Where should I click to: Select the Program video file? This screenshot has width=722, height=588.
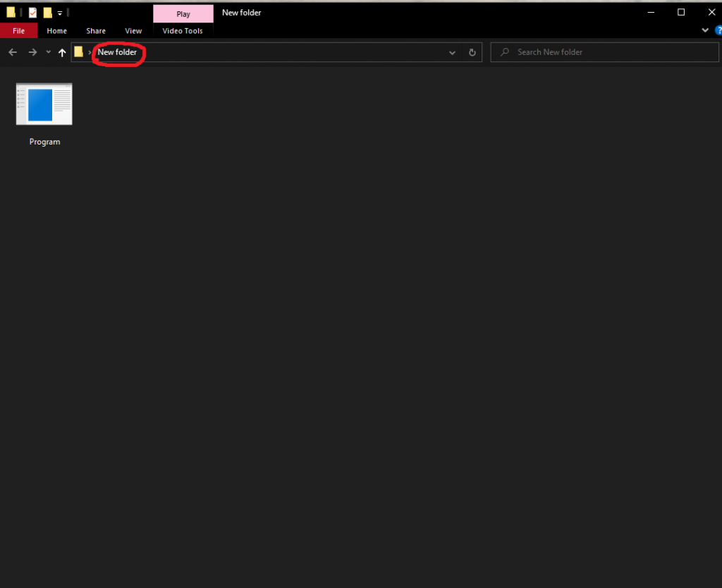(x=44, y=104)
